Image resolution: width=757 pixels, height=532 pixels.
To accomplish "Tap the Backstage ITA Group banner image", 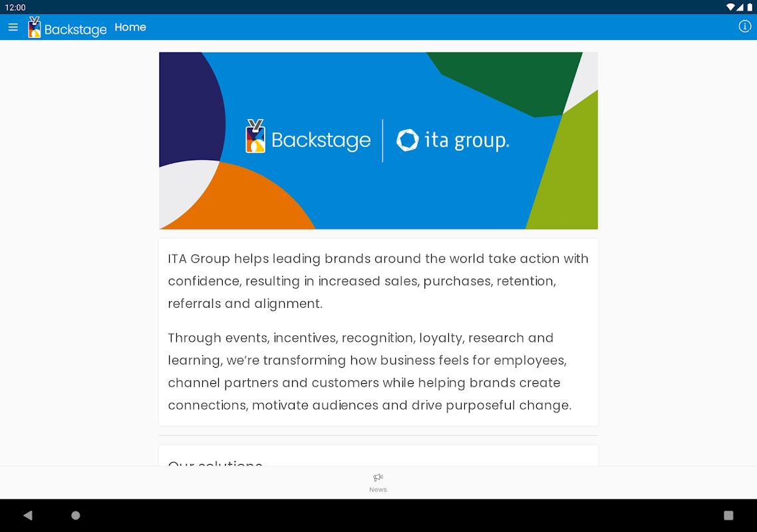I will coord(378,140).
